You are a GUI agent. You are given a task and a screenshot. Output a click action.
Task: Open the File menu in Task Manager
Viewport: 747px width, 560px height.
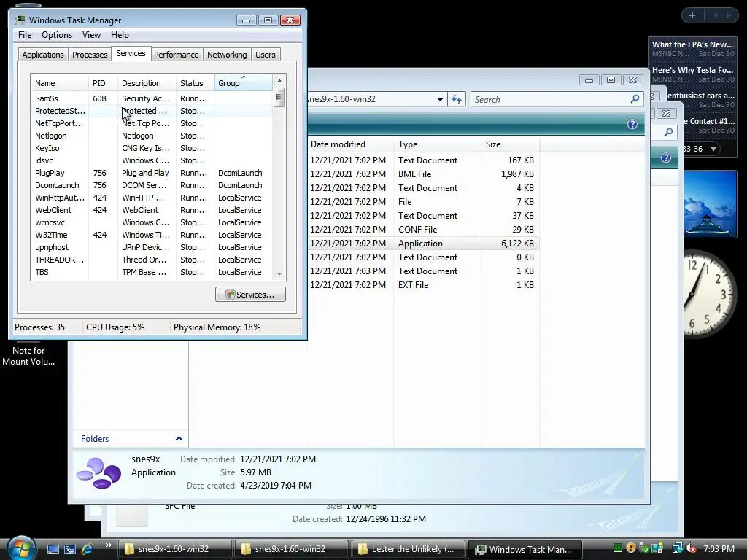coord(25,35)
